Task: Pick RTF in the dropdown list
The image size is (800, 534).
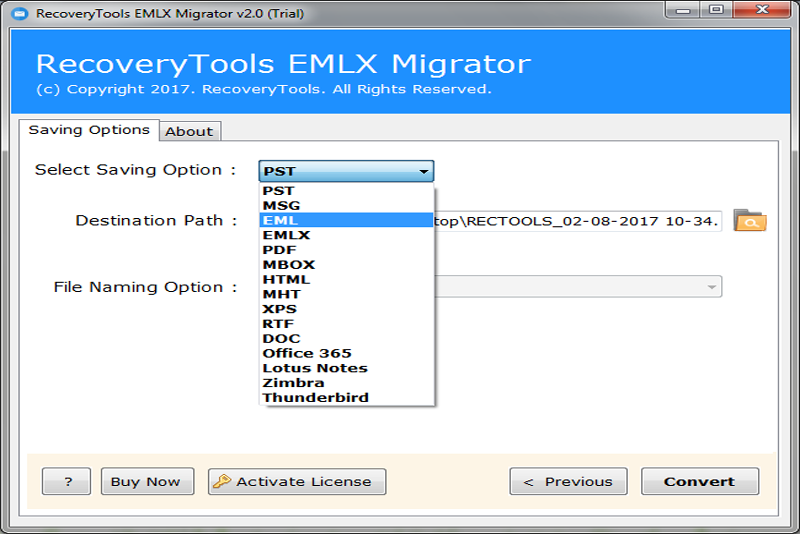Action: click(x=346, y=324)
